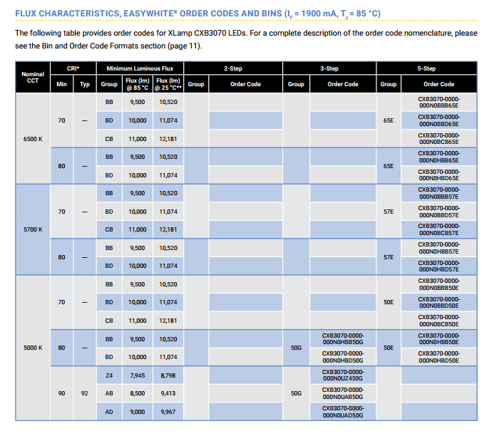Click the "Min" CRI sub-header

[62, 84]
